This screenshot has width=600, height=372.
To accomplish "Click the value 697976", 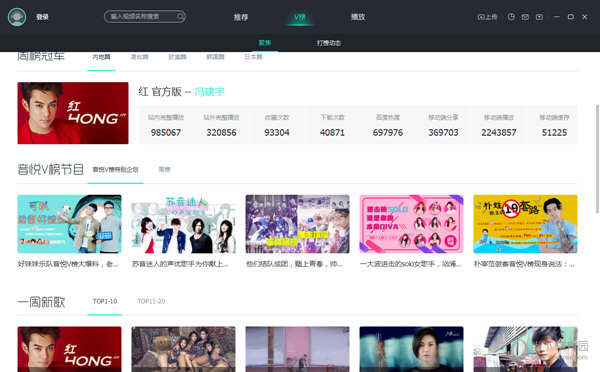I will click(388, 132).
